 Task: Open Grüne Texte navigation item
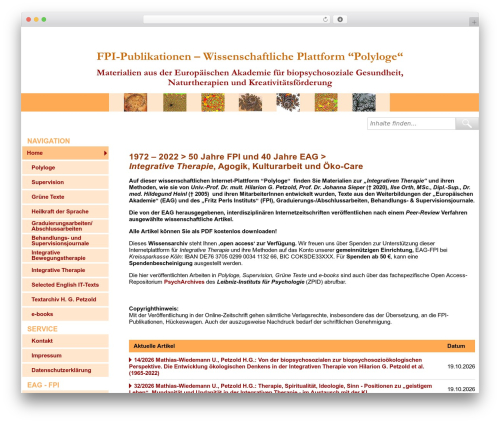point(65,197)
